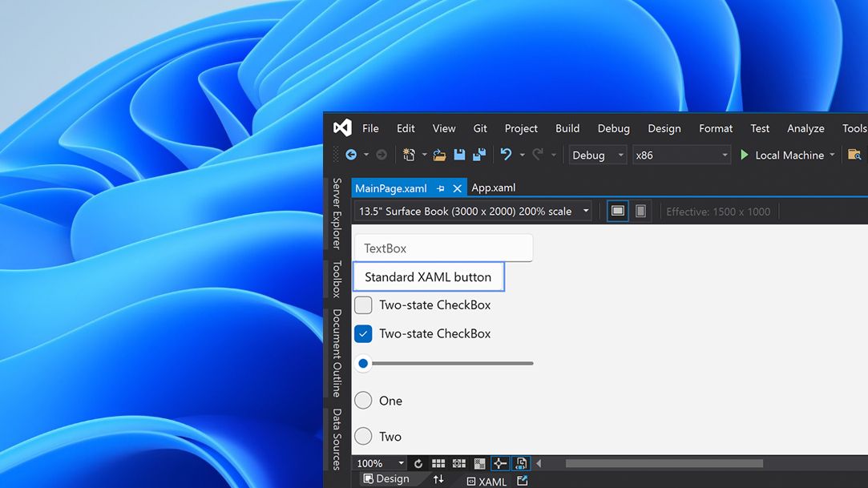This screenshot has height=488, width=868.
Task: Click inside the TextBox control
Action: (443, 248)
